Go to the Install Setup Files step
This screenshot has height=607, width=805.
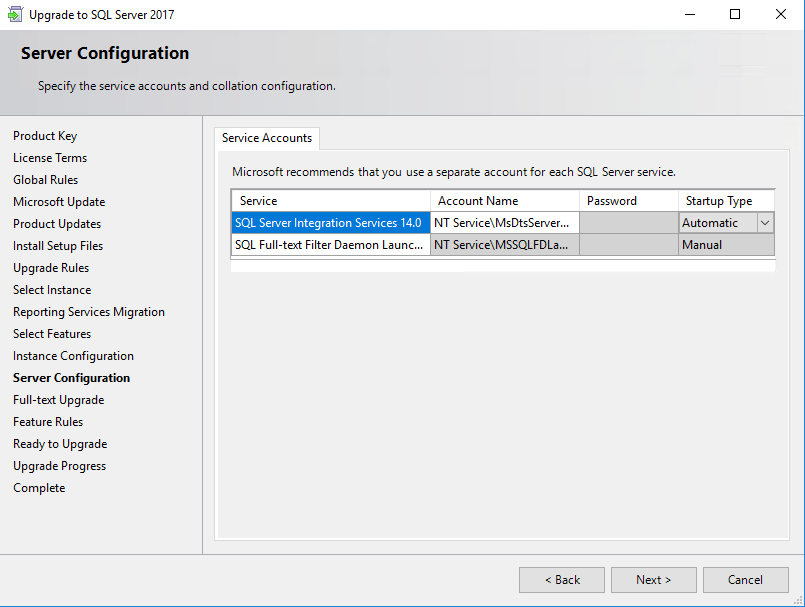(58, 246)
